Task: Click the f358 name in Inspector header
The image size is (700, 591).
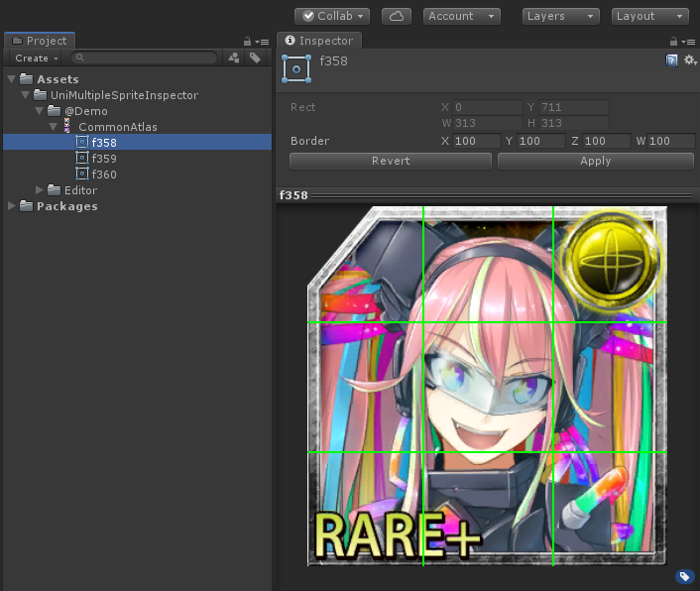Action: [333, 61]
